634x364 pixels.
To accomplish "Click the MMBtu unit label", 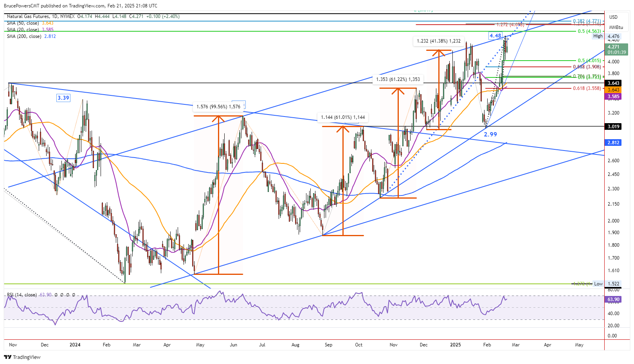I will (616, 27).
